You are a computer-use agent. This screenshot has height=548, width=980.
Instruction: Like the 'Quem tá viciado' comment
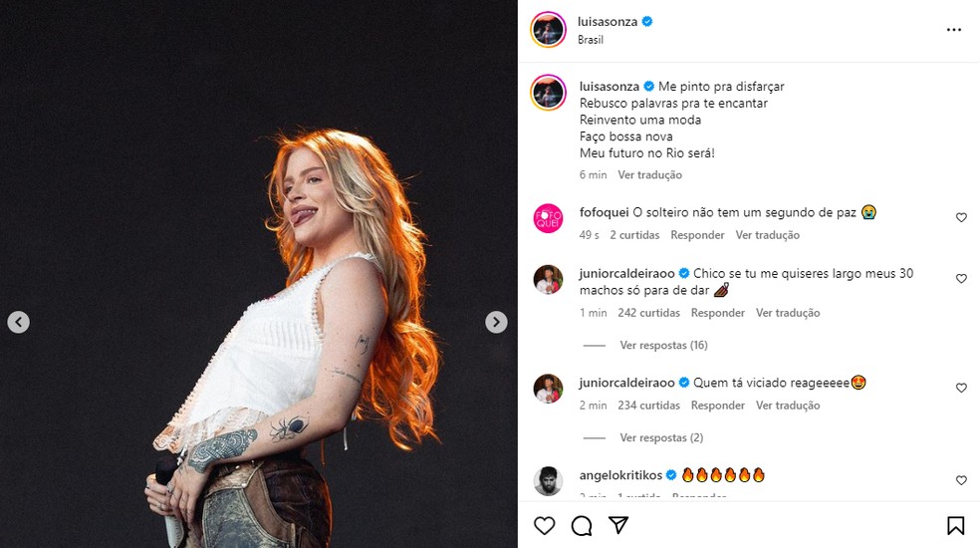tap(961, 388)
